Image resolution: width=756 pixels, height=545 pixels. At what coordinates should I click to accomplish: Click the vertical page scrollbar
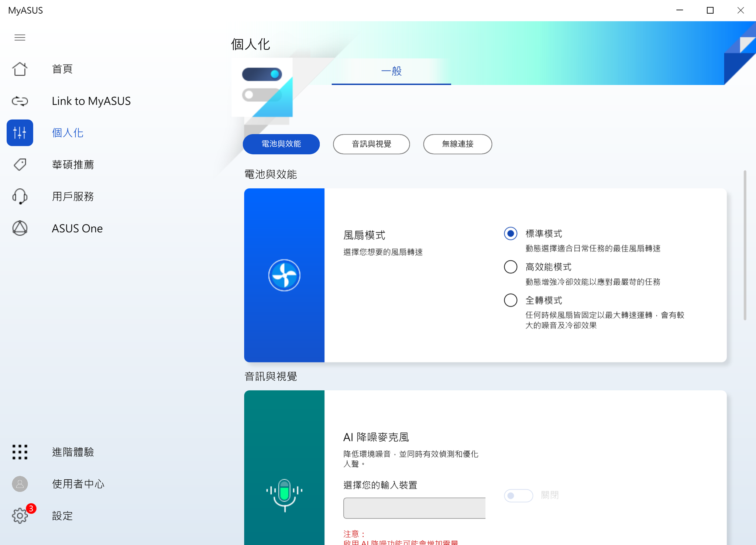click(745, 245)
